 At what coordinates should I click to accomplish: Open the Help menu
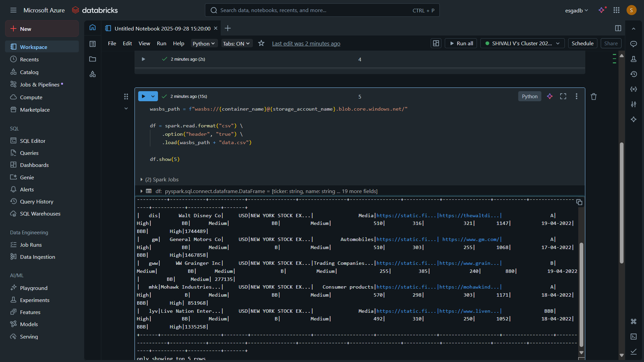pos(179,44)
